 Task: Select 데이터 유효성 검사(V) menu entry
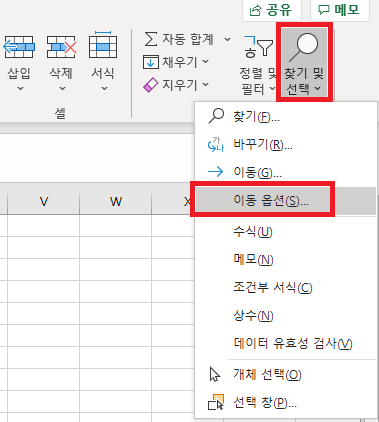286,343
